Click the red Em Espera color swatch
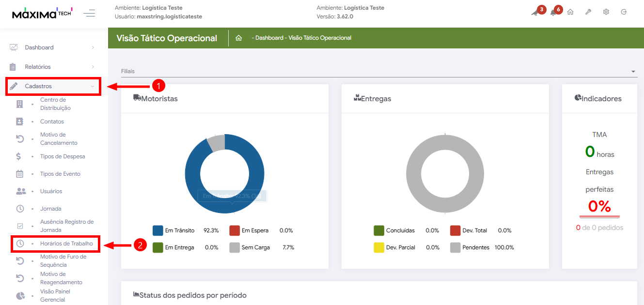 235,230
